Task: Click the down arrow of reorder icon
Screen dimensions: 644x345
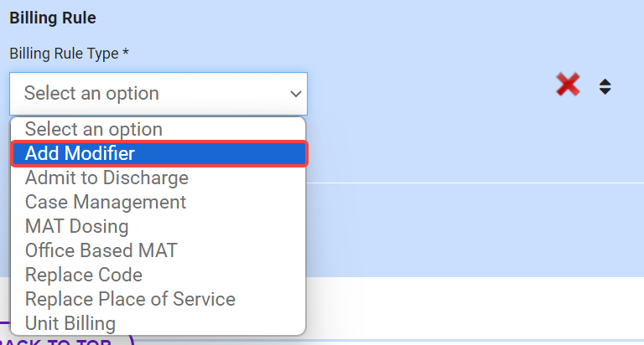Action: (x=605, y=90)
